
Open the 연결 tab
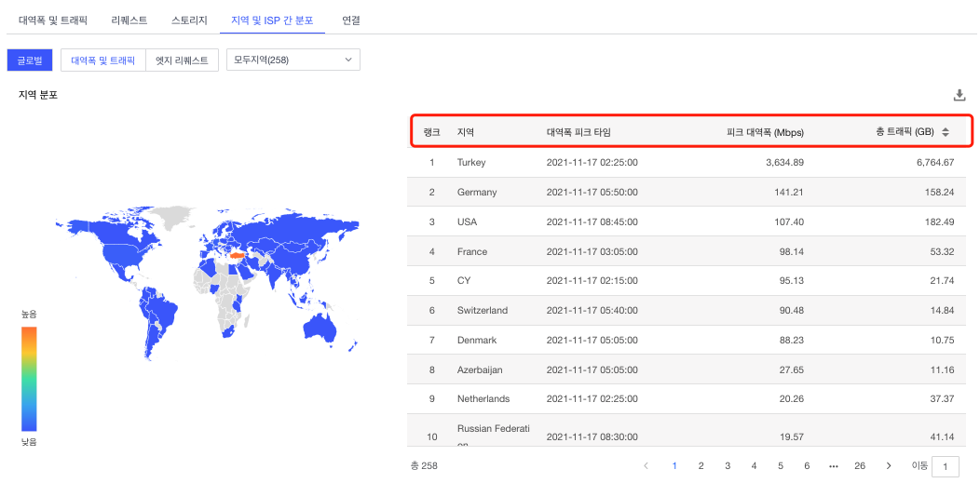[351, 19]
